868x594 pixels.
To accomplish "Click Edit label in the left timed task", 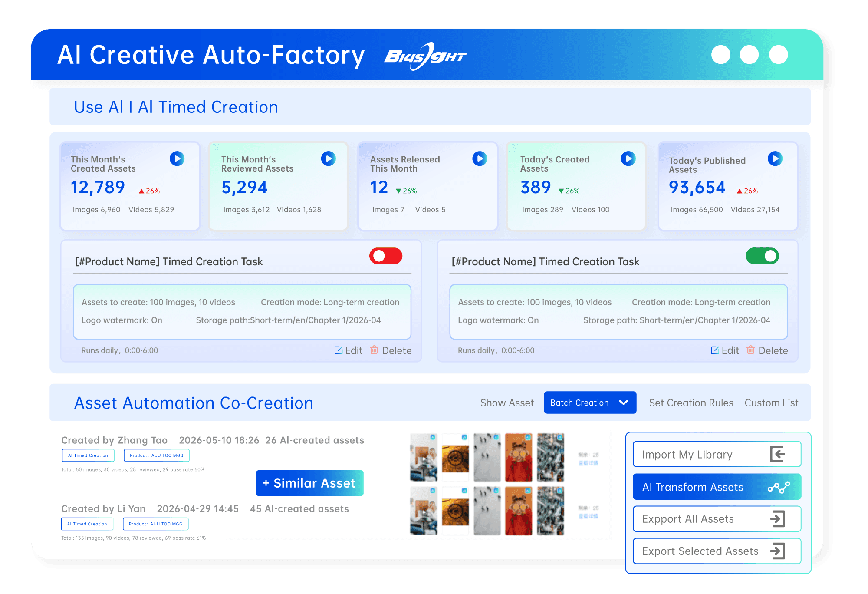I will coord(354,350).
